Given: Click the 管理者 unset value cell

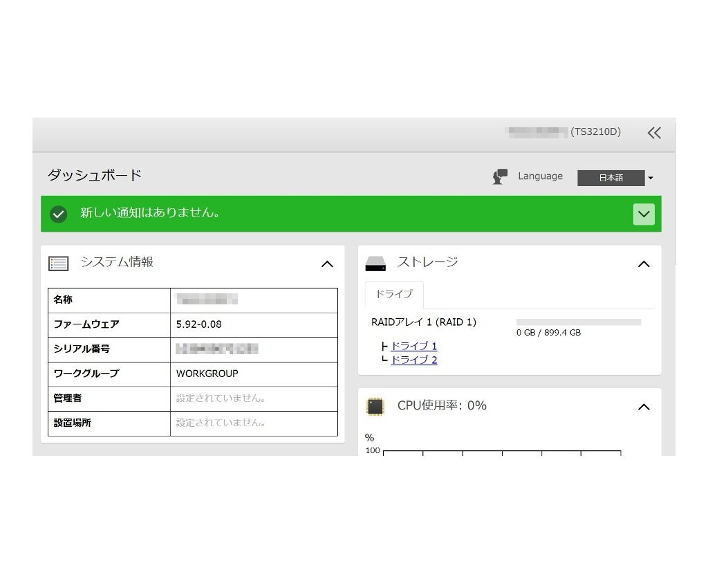Looking at the screenshot, I should (x=253, y=398).
